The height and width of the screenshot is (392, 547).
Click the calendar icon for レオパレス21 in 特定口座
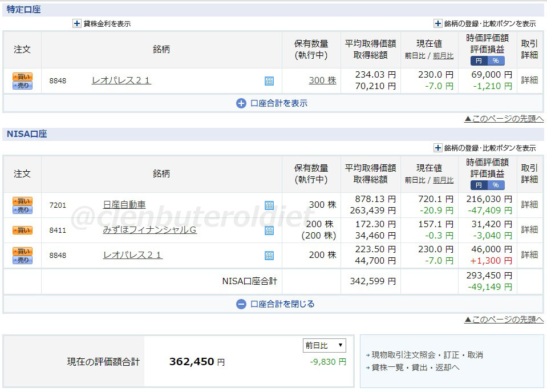[x=269, y=80]
